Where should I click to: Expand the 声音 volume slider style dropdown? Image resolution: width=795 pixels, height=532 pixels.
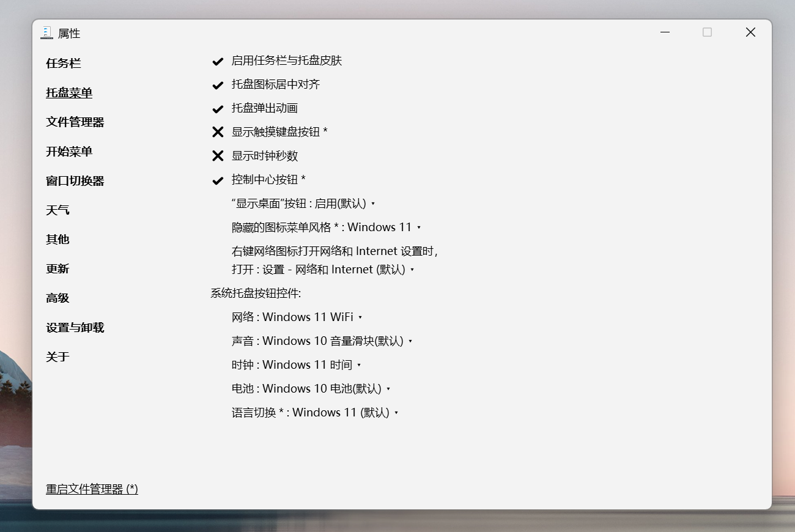tap(322, 341)
